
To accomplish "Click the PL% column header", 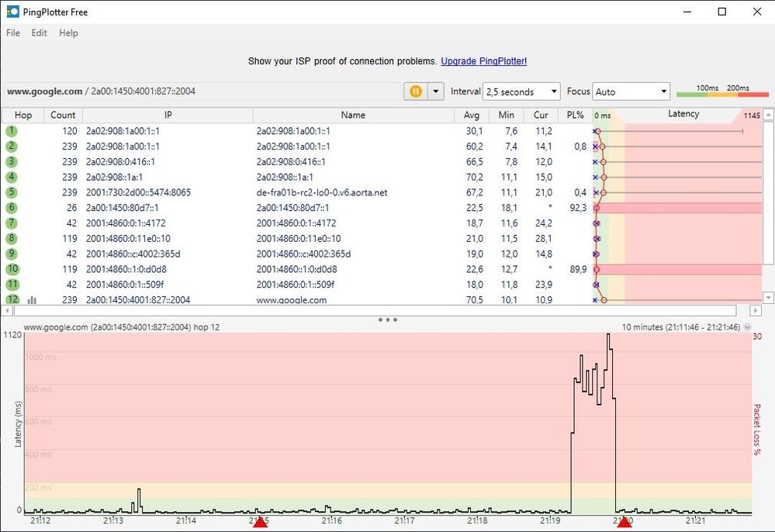I will (x=575, y=115).
